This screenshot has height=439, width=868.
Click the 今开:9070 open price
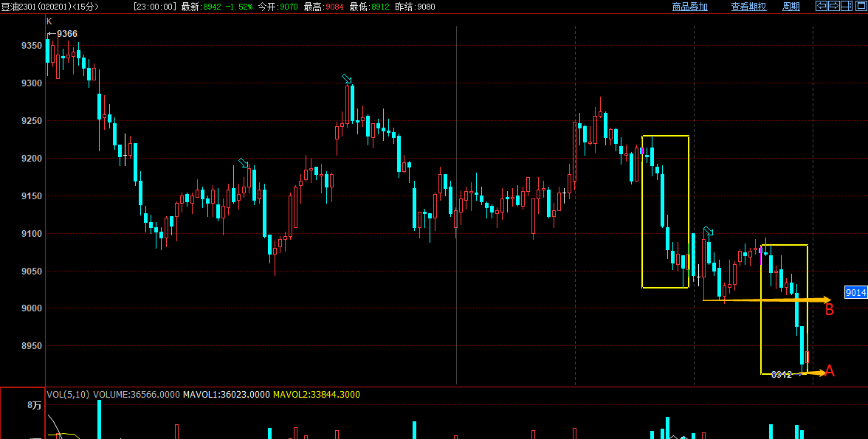click(278, 7)
